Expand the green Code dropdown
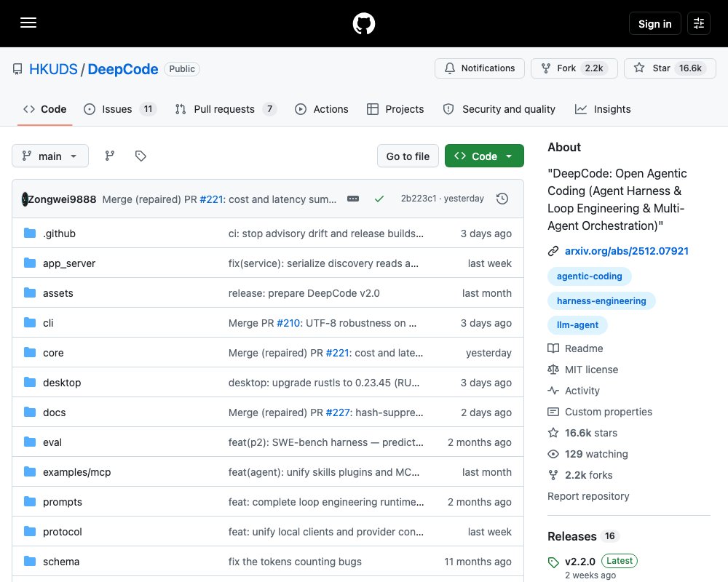 click(484, 156)
